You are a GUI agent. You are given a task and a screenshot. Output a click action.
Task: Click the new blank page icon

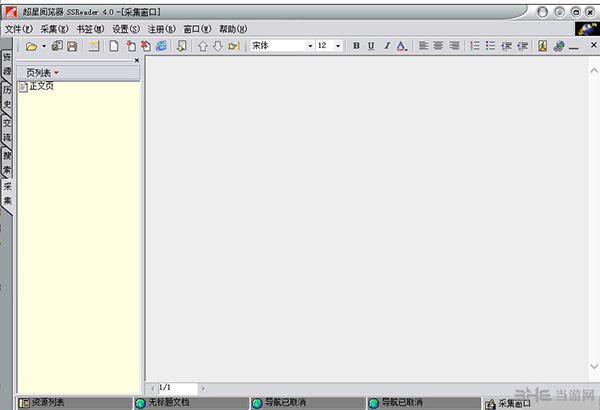point(114,46)
